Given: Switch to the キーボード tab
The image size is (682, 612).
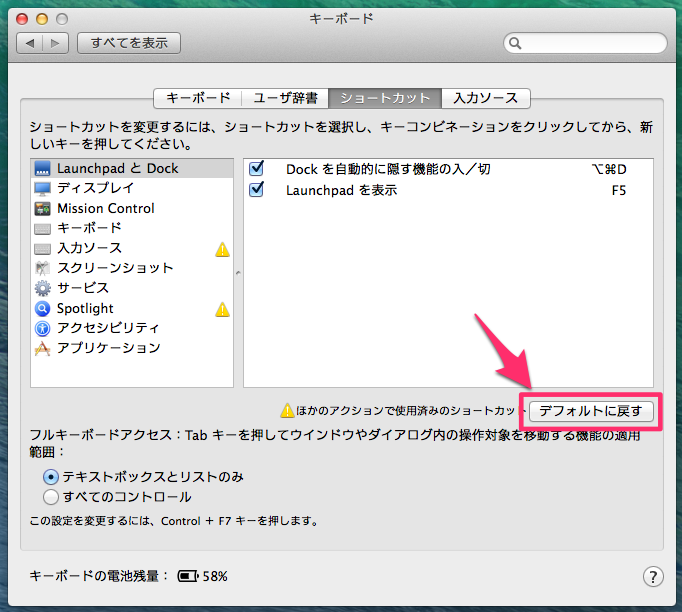Looking at the screenshot, I should 198,98.
